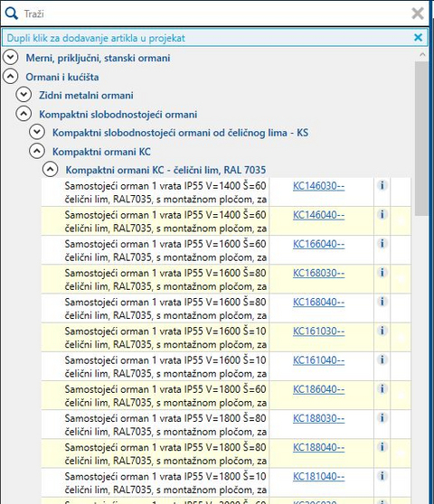Open article link KC161030--
The height and width of the screenshot is (504, 434).
click(x=318, y=331)
